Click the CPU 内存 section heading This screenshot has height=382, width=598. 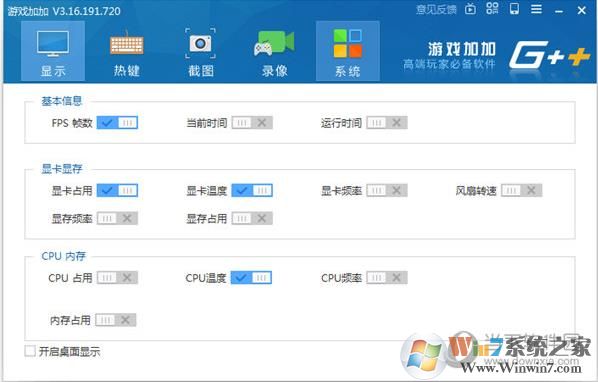click(64, 256)
